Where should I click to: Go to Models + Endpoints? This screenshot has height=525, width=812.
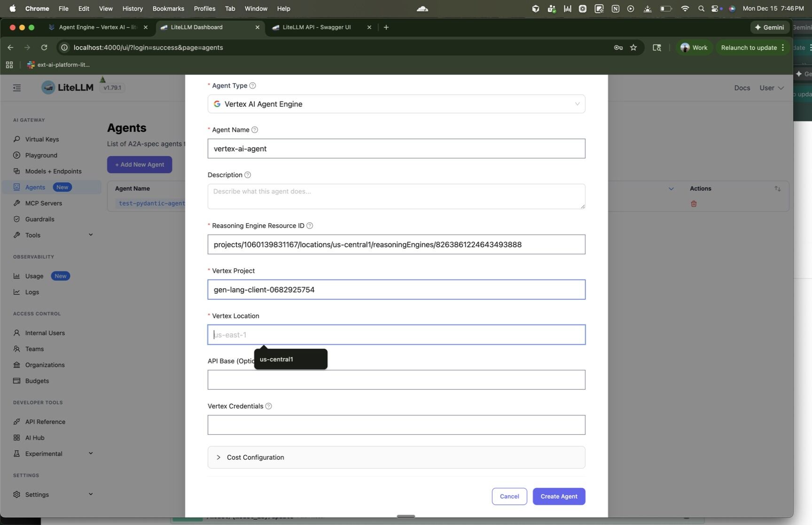pyautogui.click(x=53, y=171)
